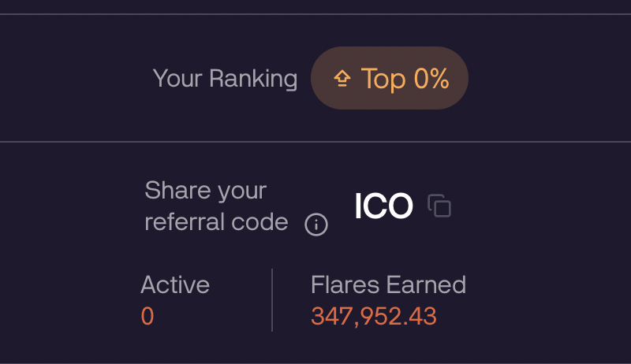631x364 pixels.
Task: Click the 'Active' label
Action: 175,284
